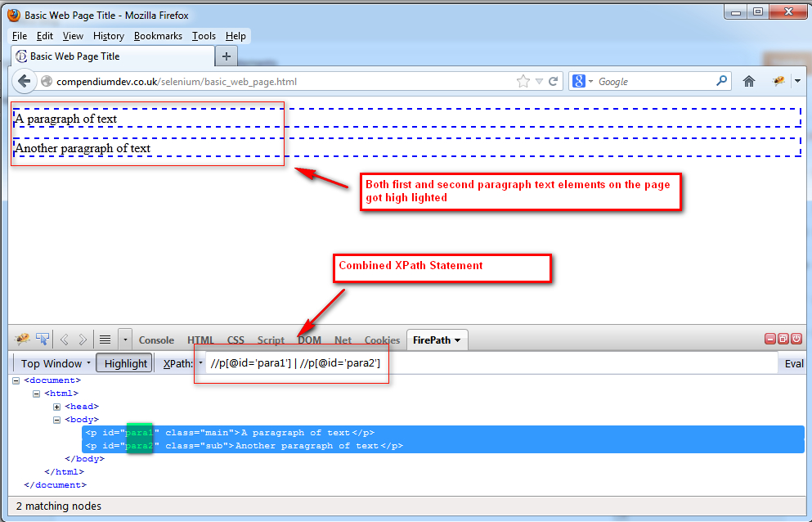The width and height of the screenshot is (812, 522).
Task: Reload the page with refresh icon
Action: (554, 80)
